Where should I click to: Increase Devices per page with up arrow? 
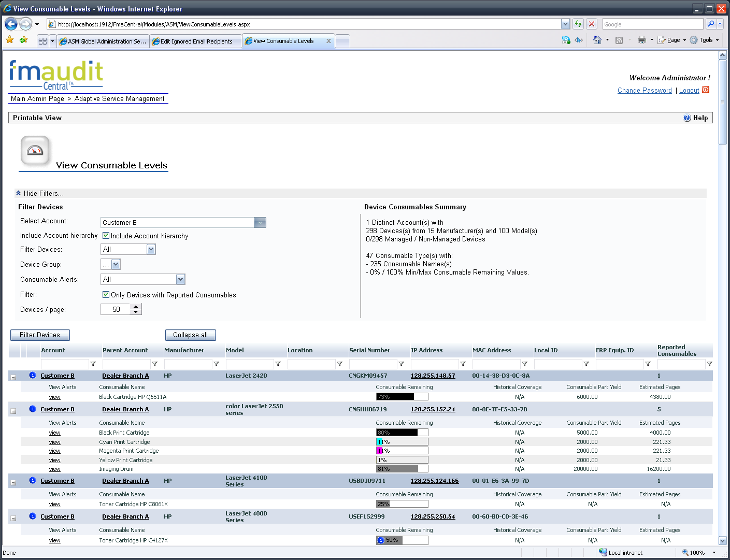(136, 307)
